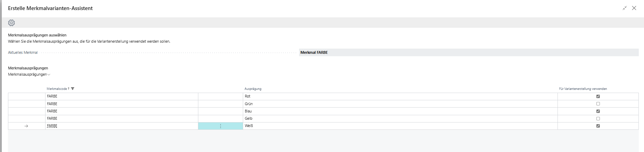Enable variant creation for Gelb
The width and height of the screenshot is (644, 152).
click(x=598, y=119)
